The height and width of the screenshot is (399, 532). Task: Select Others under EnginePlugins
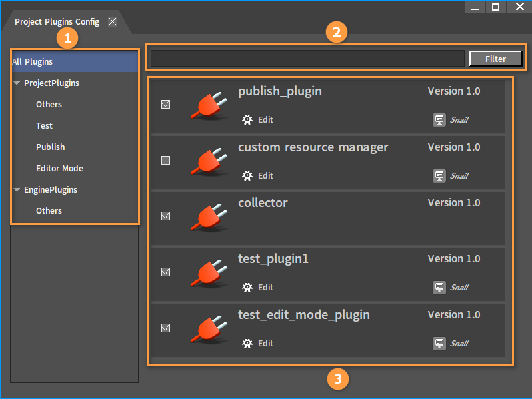(49, 211)
